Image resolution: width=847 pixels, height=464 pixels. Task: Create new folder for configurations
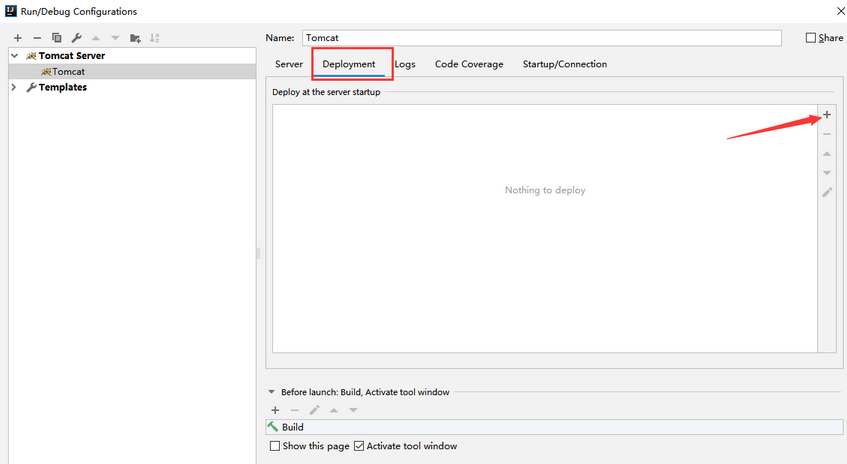135,38
